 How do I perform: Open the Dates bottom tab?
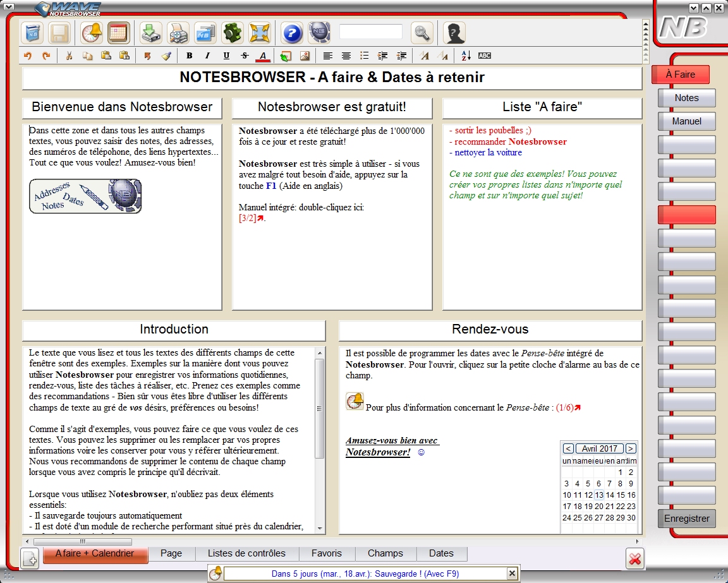[441, 553]
